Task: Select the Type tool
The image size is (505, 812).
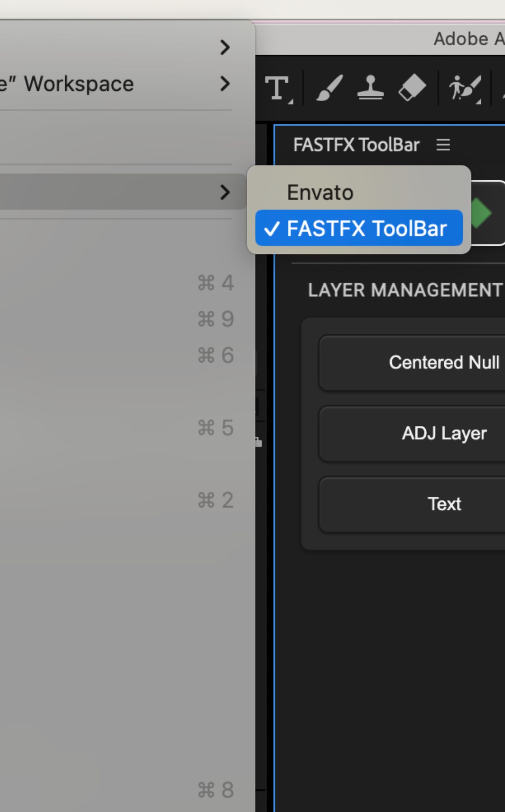Action: (278, 89)
